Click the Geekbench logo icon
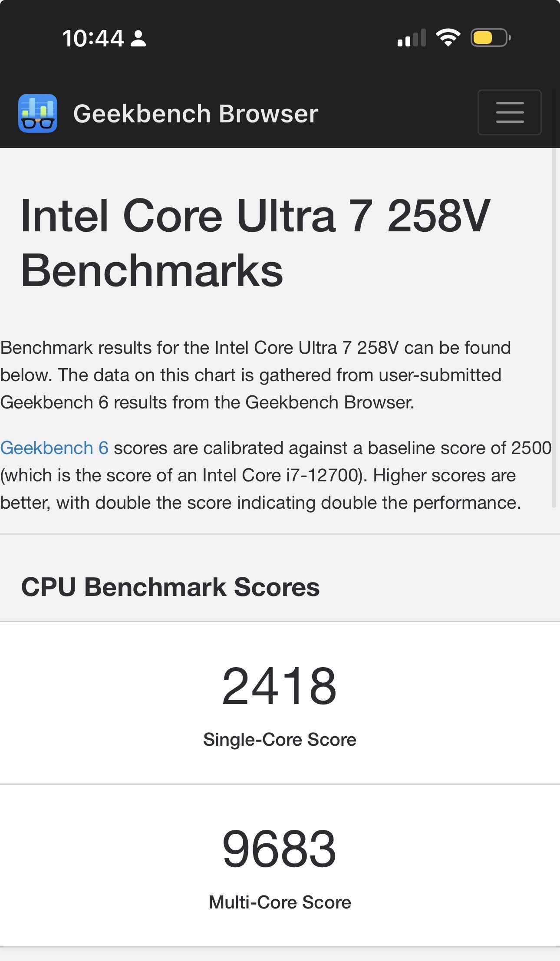This screenshot has height=961, width=560. pyautogui.click(x=38, y=113)
